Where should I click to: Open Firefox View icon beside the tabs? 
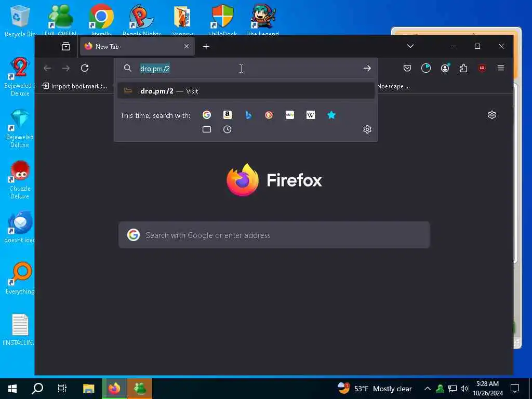coord(66,46)
